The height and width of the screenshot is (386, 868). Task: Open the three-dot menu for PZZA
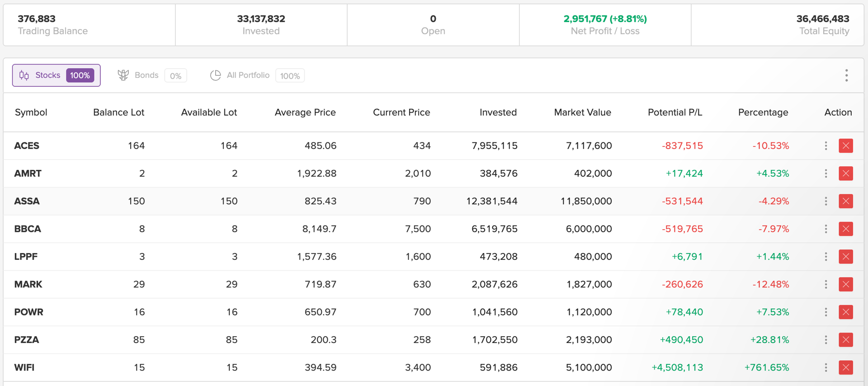tap(826, 340)
